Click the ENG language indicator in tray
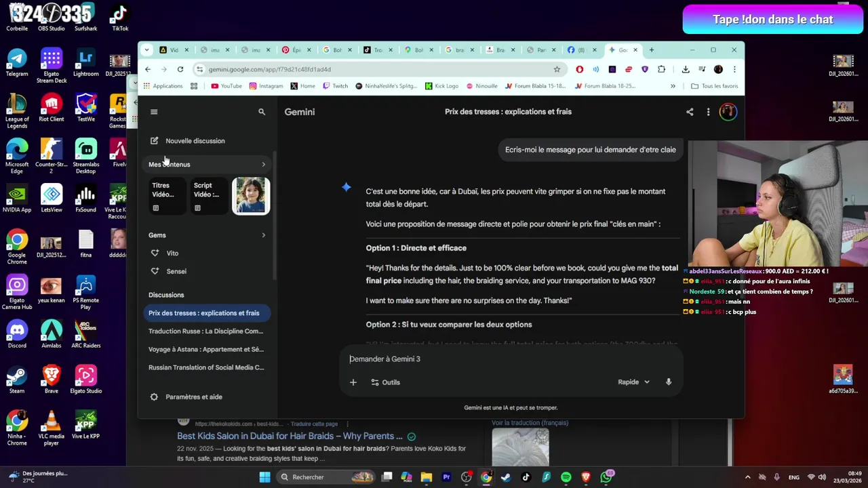Image resolution: width=868 pixels, height=488 pixels. point(793,477)
